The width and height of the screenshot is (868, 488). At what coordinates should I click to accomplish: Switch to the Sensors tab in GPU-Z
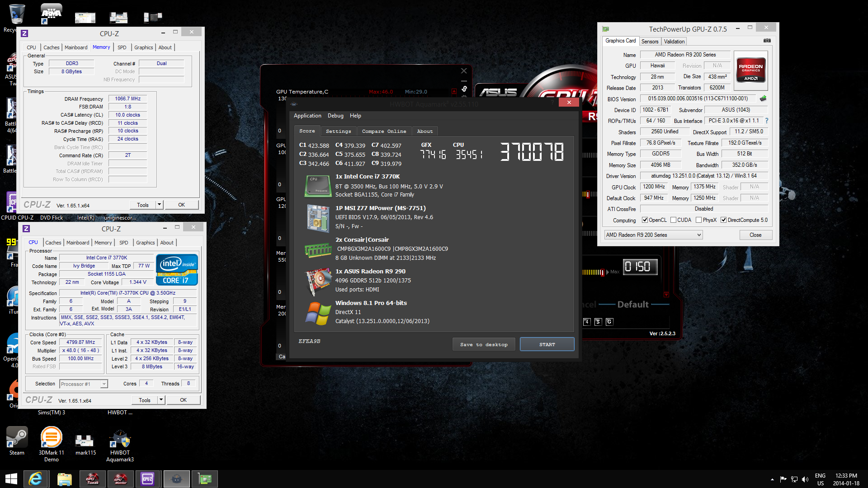click(x=650, y=42)
